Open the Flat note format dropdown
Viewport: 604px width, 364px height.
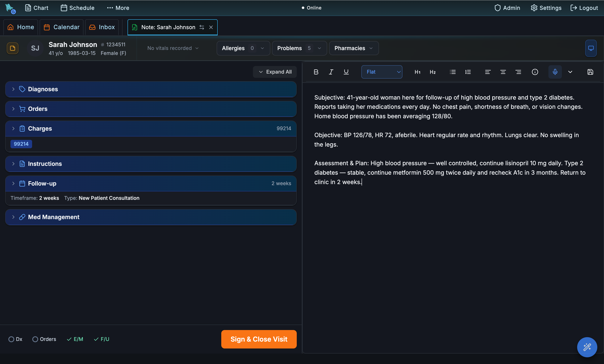click(x=382, y=72)
